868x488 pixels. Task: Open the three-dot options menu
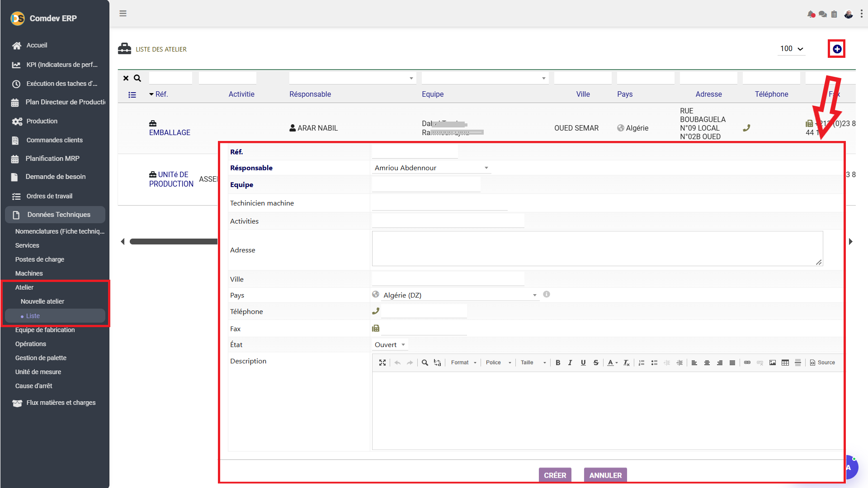point(861,14)
